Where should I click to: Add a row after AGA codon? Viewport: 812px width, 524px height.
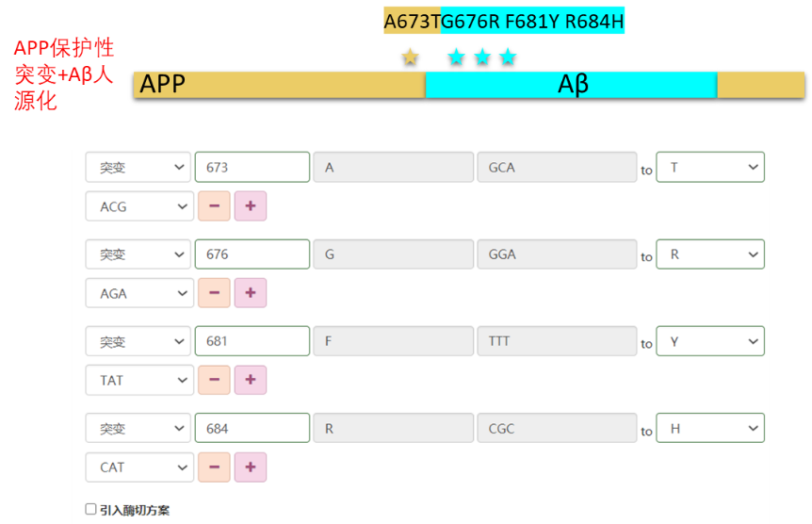251,293
